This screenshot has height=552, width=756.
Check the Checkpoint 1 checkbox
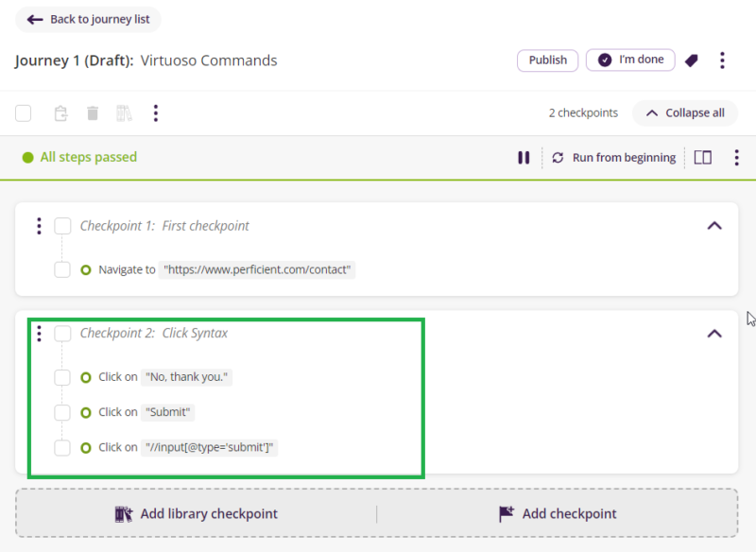pos(63,226)
